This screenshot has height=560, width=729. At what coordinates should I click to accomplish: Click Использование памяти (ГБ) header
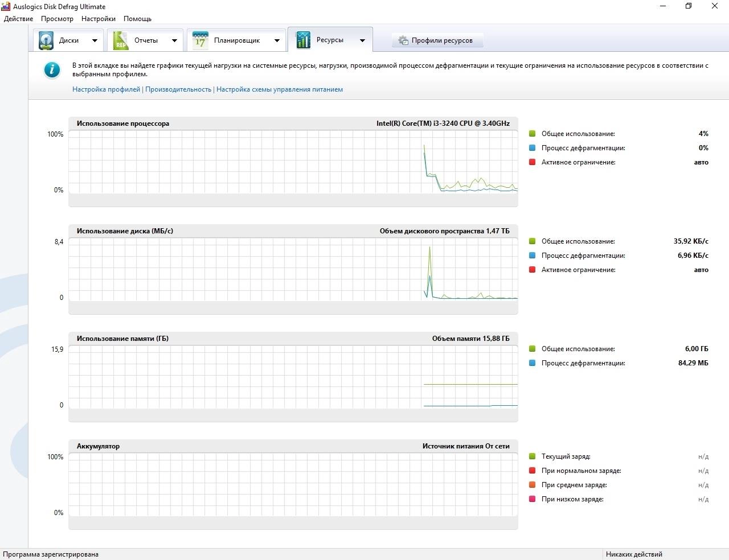tap(122, 339)
